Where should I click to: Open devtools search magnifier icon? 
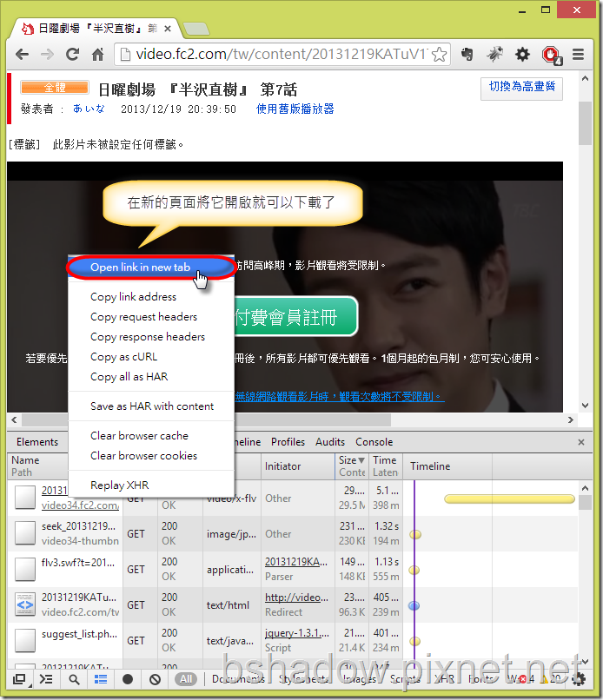coord(74,679)
